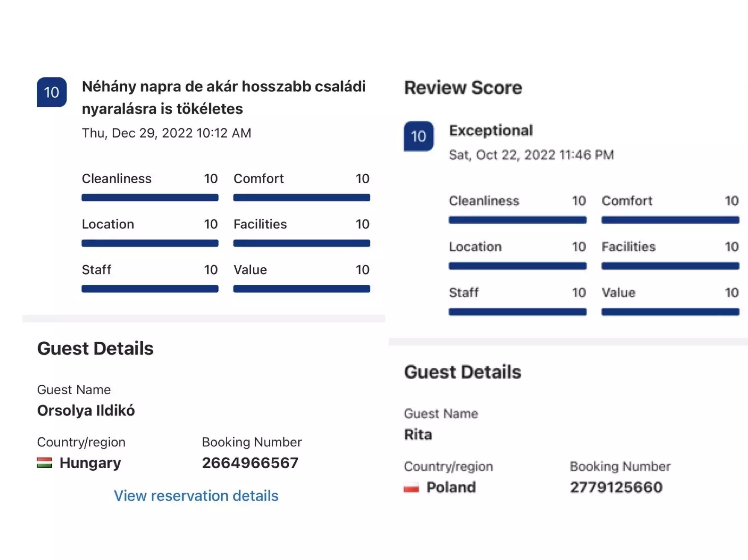748x560 pixels.
Task: Click booking number 2779125660
Action: click(x=616, y=487)
